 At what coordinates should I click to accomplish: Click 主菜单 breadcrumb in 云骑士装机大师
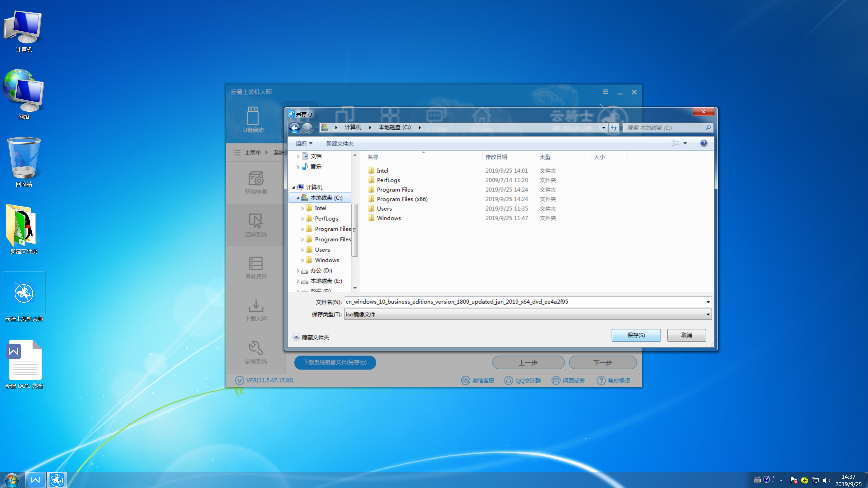pos(252,152)
